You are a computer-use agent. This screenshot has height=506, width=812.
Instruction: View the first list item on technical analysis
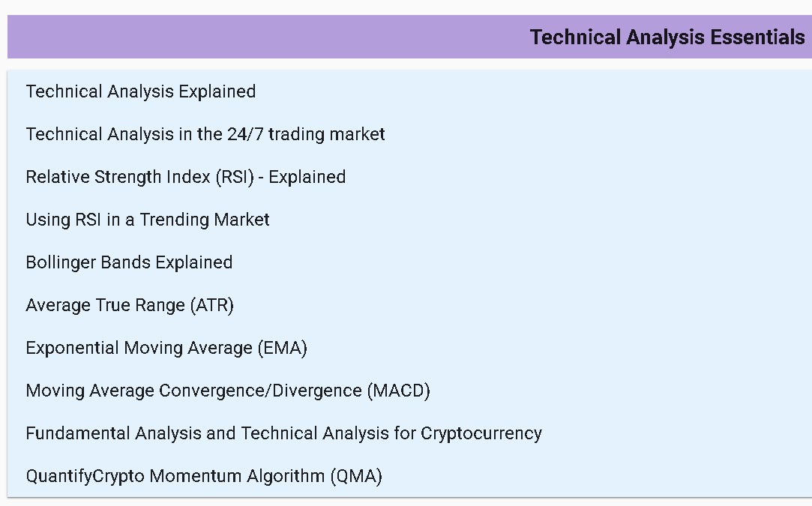pyautogui.click(x=141, y=91)
